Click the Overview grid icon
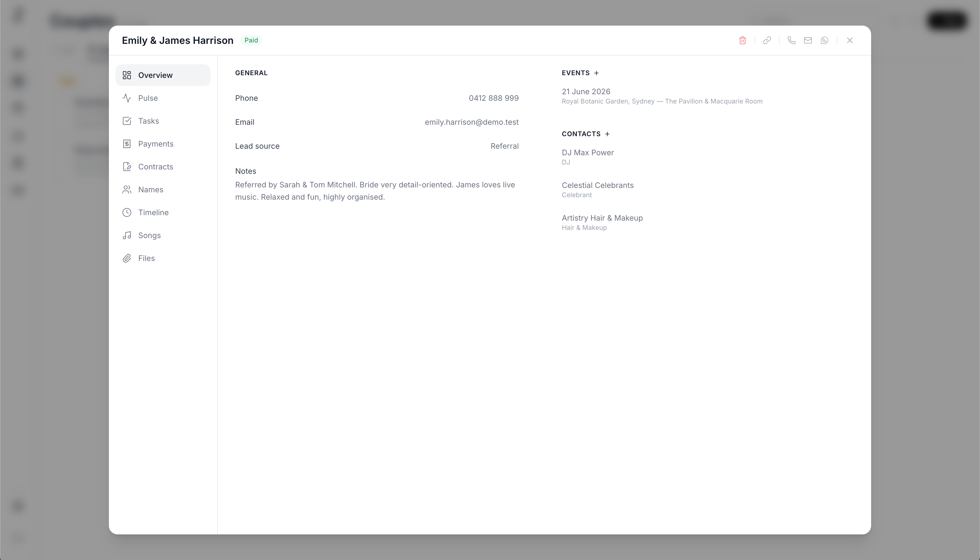This screenshot has height=560, width=980. [127, 75]
